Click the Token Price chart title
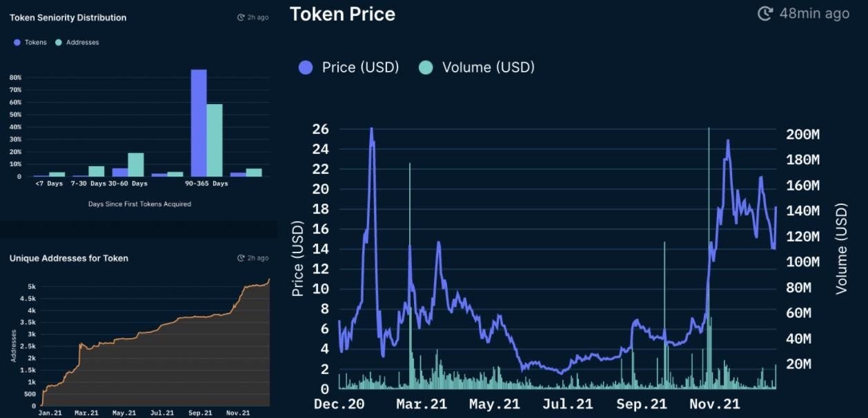Image resolution: width=868 pixels, height=418 pixels. click(x=342, y=14)
